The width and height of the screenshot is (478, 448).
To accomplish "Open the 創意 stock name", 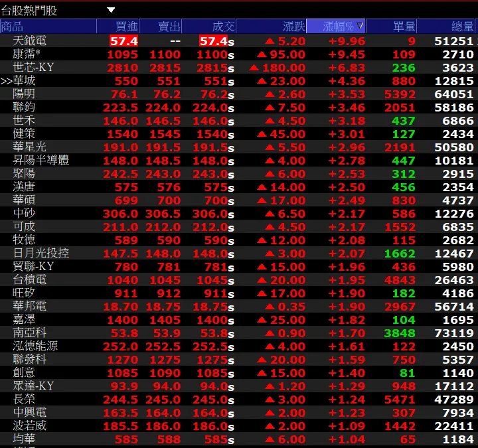I will [x=24, y=373].
